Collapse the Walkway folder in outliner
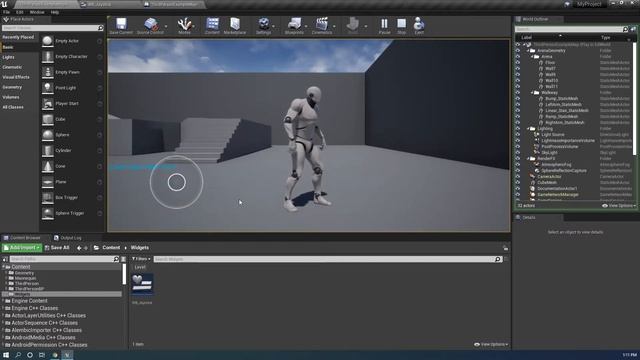640x360 pixels. click(x=532, y=93)
